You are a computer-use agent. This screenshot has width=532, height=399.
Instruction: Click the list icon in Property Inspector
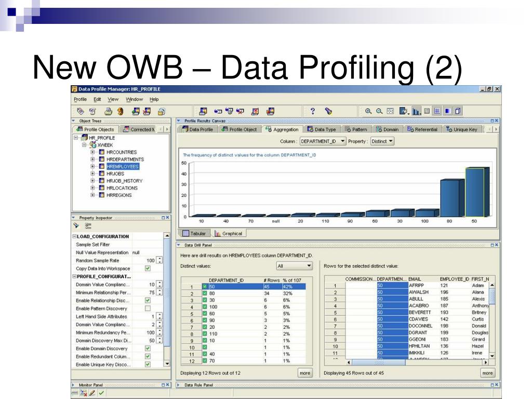tap(88, 225)
